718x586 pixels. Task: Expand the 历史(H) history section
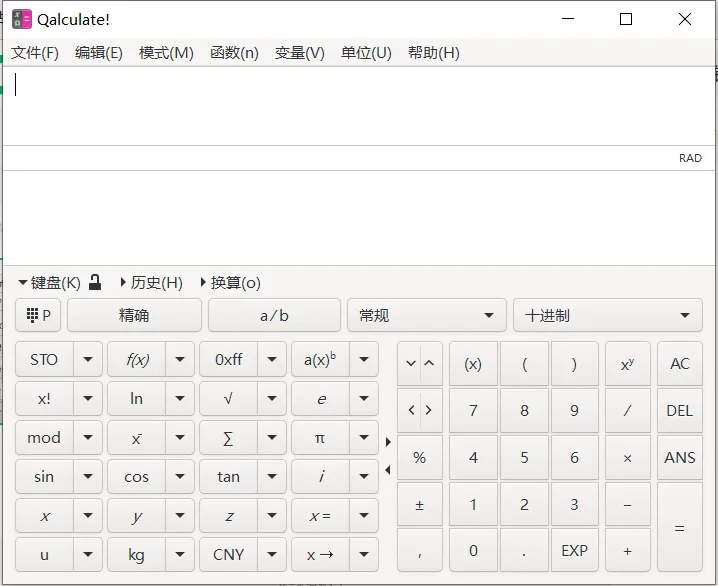coord(151,283)
